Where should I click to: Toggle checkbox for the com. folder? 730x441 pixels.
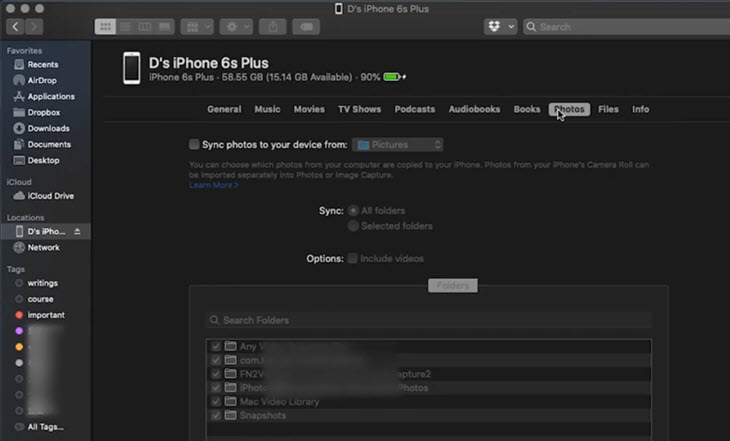click(216, 360)
